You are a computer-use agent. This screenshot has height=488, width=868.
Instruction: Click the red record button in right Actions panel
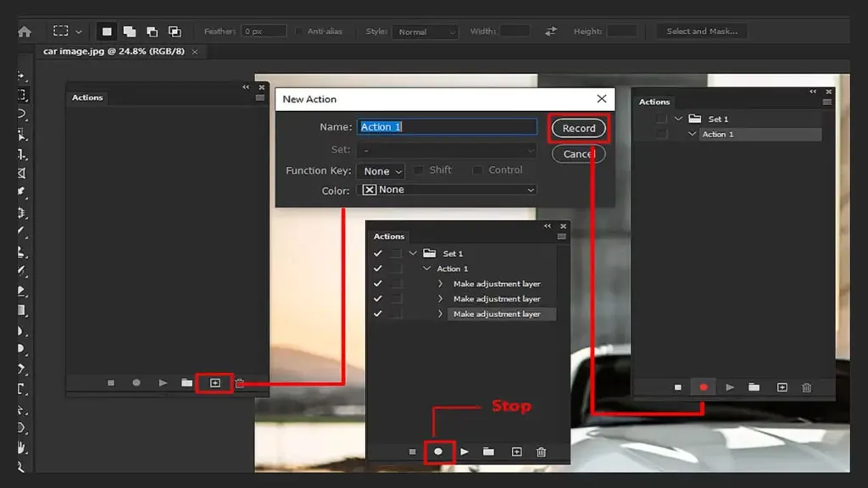pyautogui.click(x=704, y=387)
